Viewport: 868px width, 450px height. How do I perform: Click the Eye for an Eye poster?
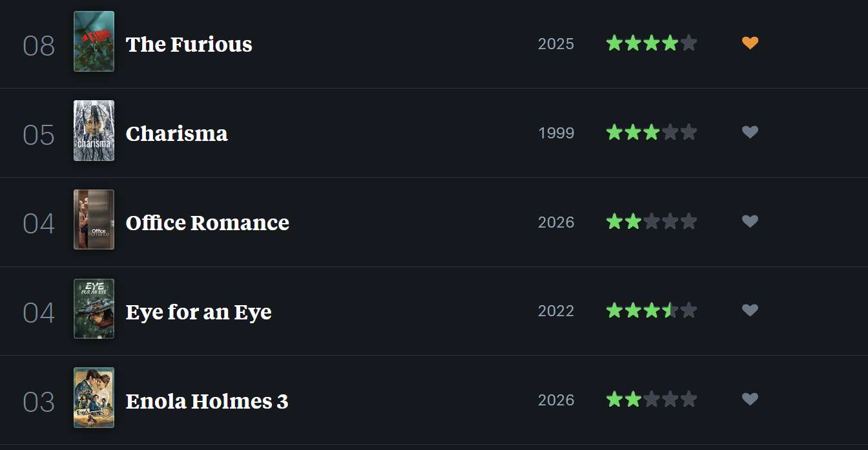pyautogui.click(x=94, y=309)
